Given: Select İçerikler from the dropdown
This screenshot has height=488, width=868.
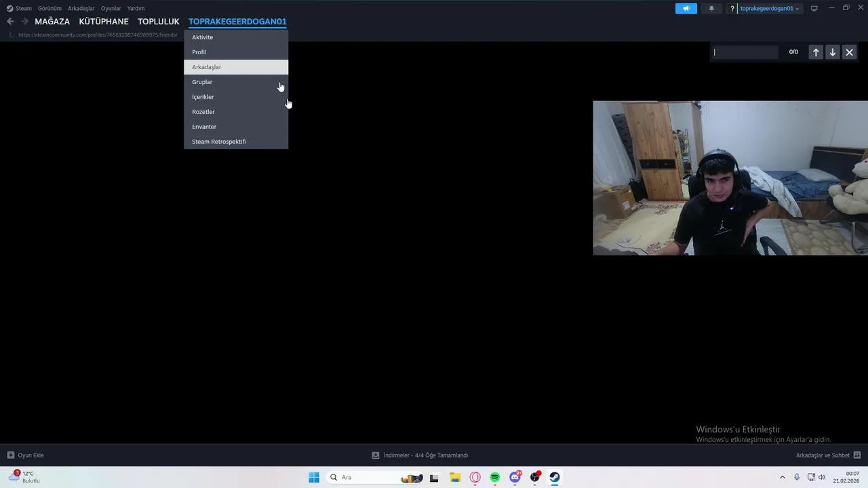Looking at the screenshot, I should tap(236, 97).
